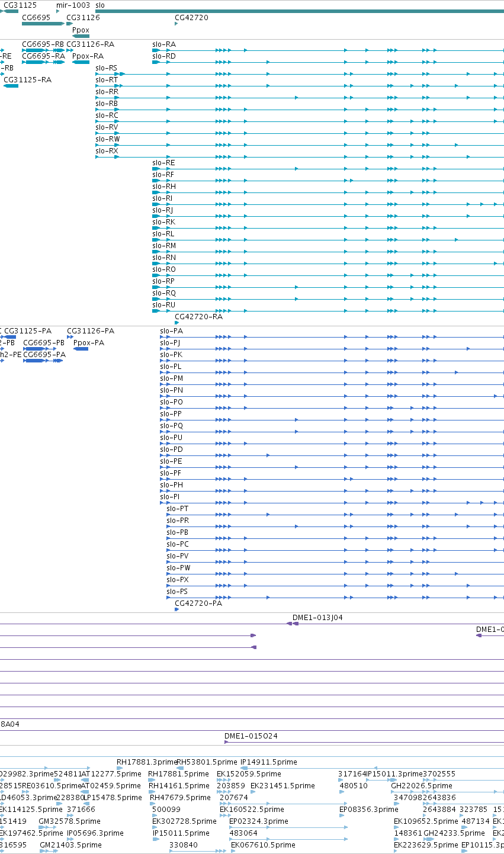
Task: Click the CG31125-PA protein label
Action: (x=28, y=331)
